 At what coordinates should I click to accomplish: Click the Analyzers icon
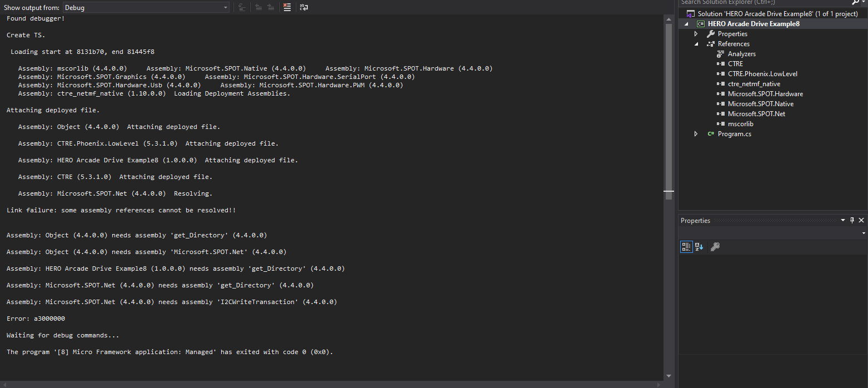[721, 54]
